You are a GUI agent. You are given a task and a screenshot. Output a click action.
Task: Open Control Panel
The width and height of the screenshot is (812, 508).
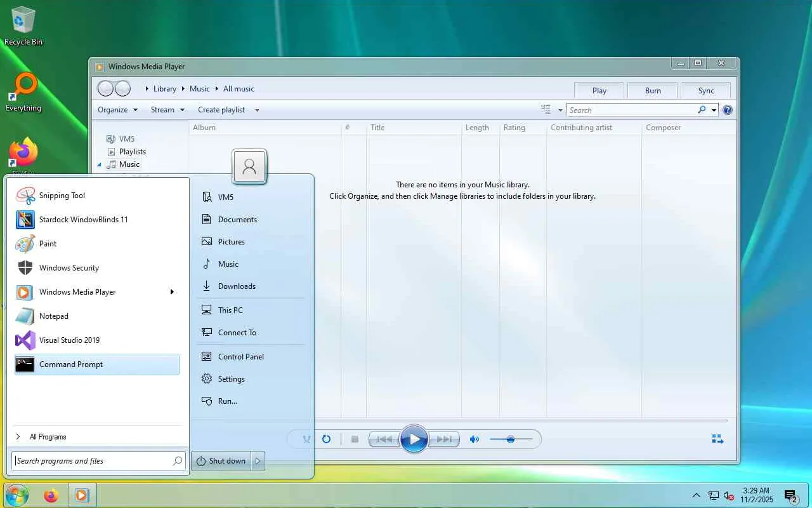pos(251,357)
